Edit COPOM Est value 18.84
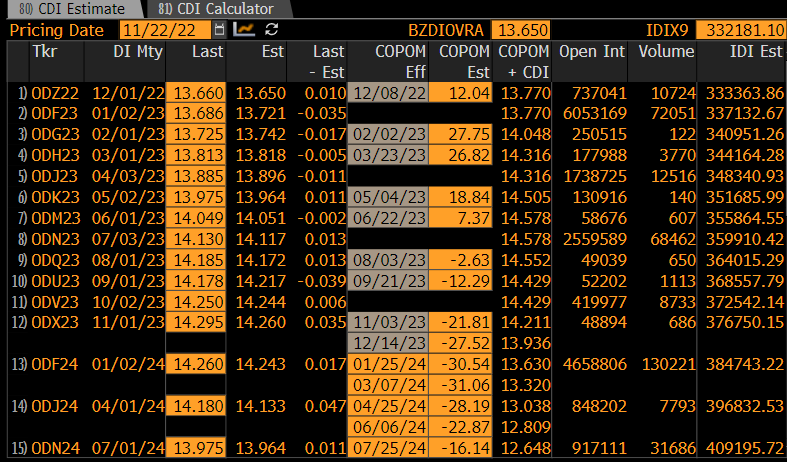This screenshot has height=462, width=787. point(461,197)
